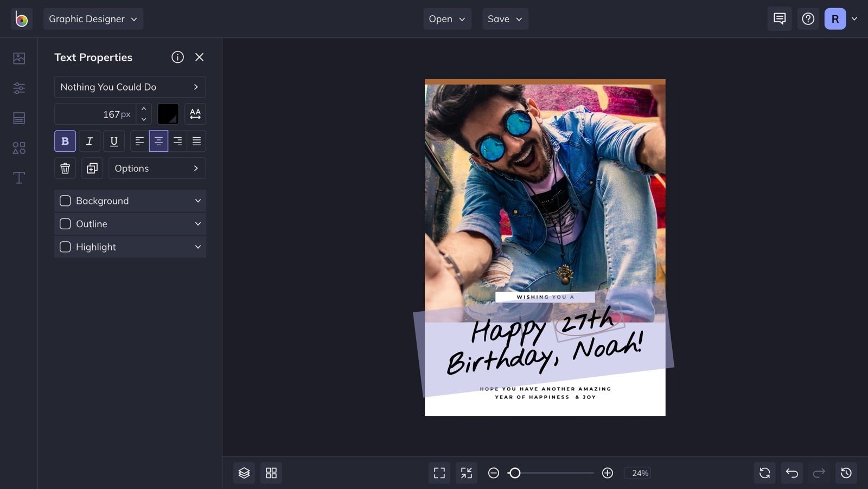
Task: Enable the Background checkbox
Action: coord(65,201)
